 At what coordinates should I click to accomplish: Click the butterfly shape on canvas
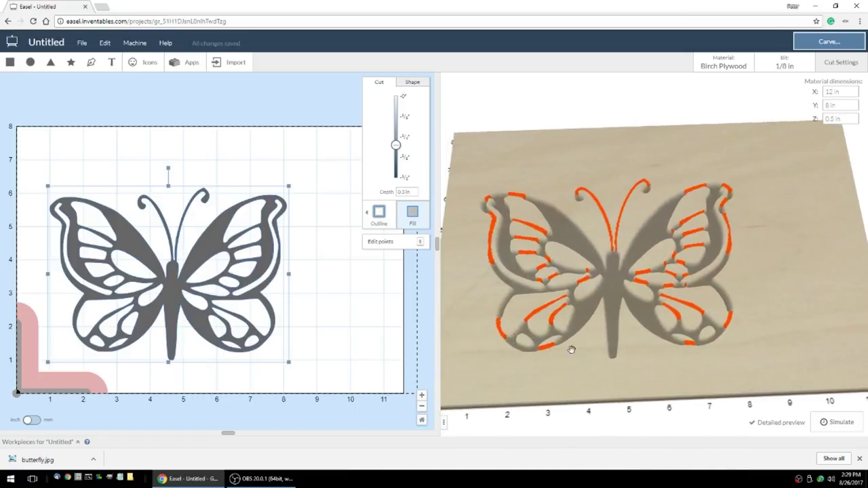coord(168,273)
